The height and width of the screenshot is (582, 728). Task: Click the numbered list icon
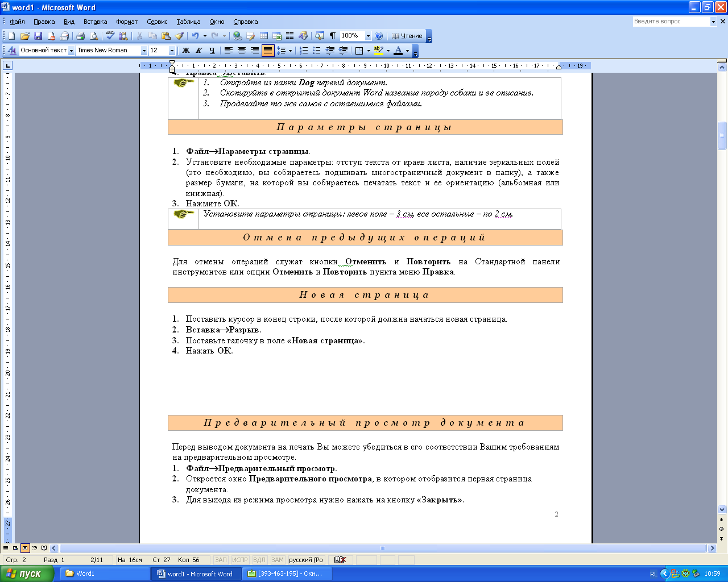[x=304, y=51]
